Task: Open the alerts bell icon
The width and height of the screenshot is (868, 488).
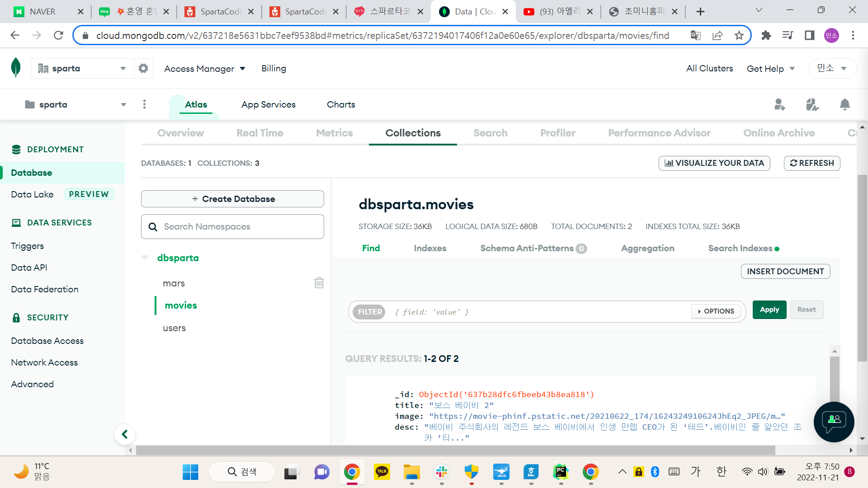Action: 844,104
